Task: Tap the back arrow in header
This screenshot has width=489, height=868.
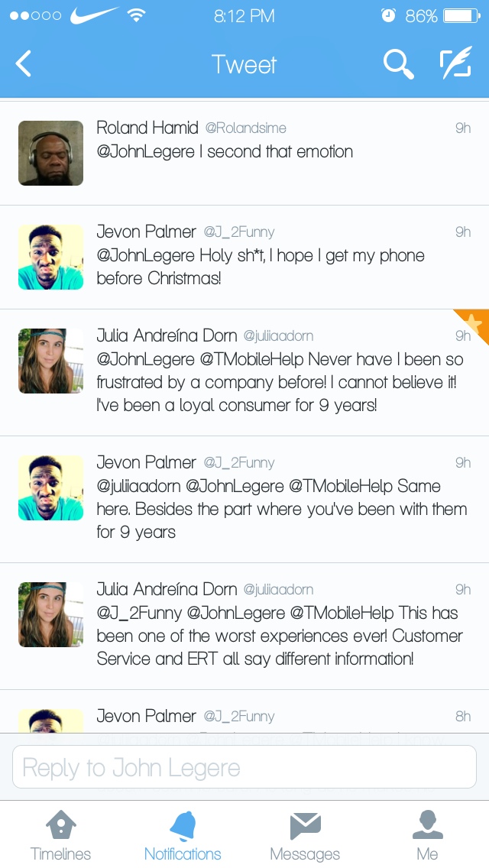Action: coord(24,63)
